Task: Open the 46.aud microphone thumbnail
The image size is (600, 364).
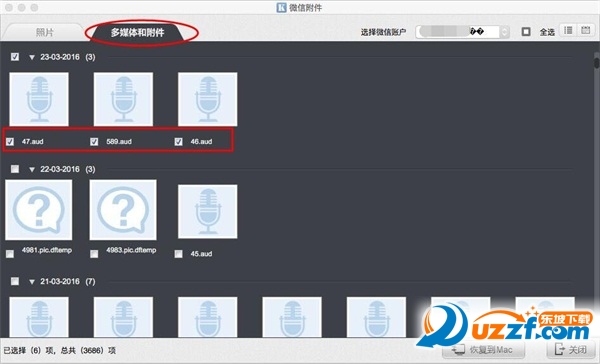Action: [x=207, y=99]
